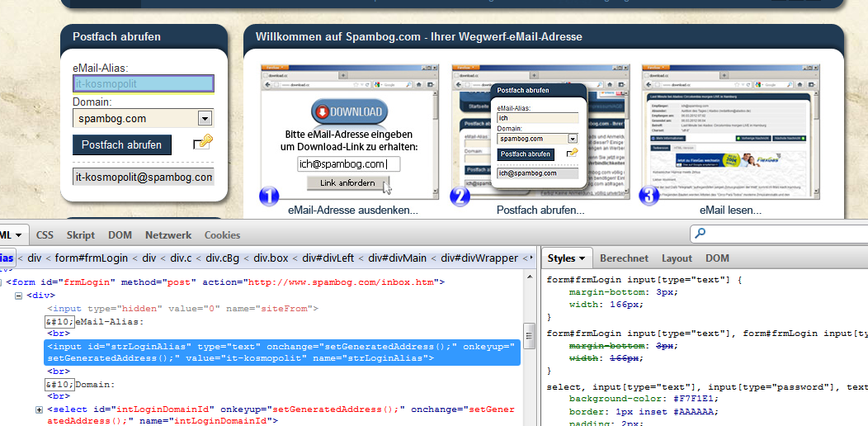Collapse the div node in HTML tree
Image resolution: width=868 pixels, height=426 pixels.
pyautogui.click(x=20, y=295)
